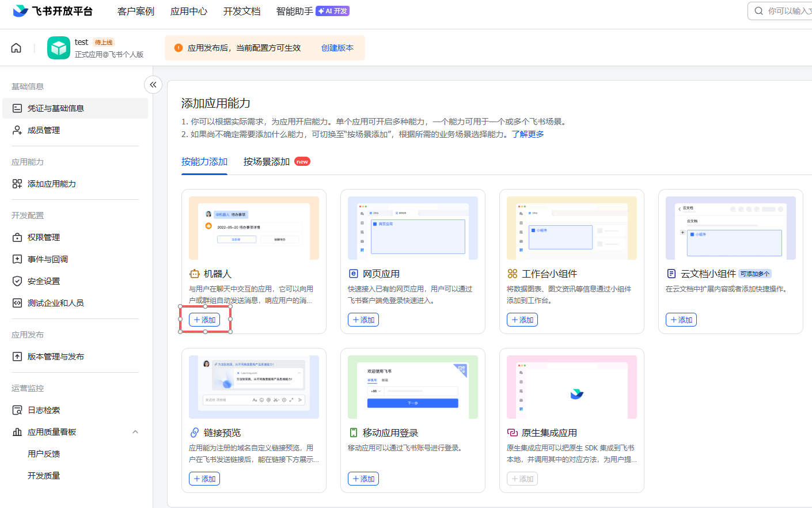
Task: Collapse the sidebar with double-chevron button
Action: 153,85
